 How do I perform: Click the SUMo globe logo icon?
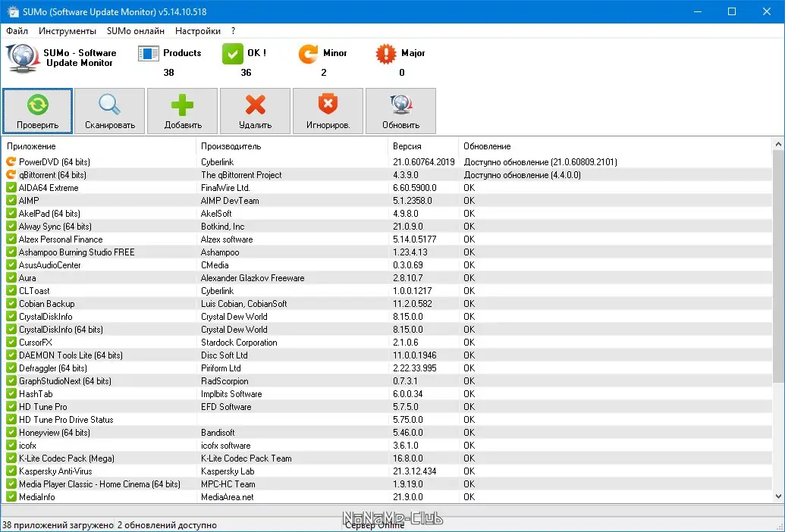click(x=21, y=58)
